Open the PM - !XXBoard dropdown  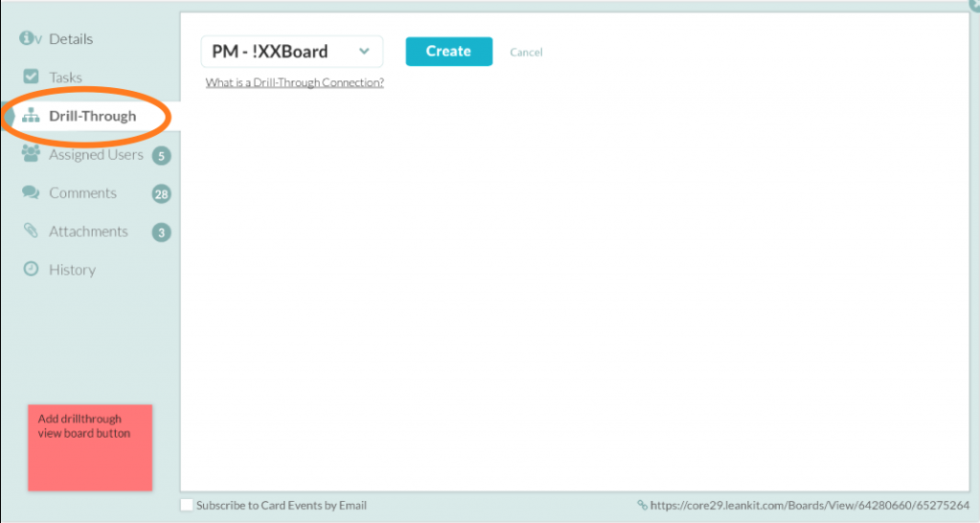click(291, 52)
